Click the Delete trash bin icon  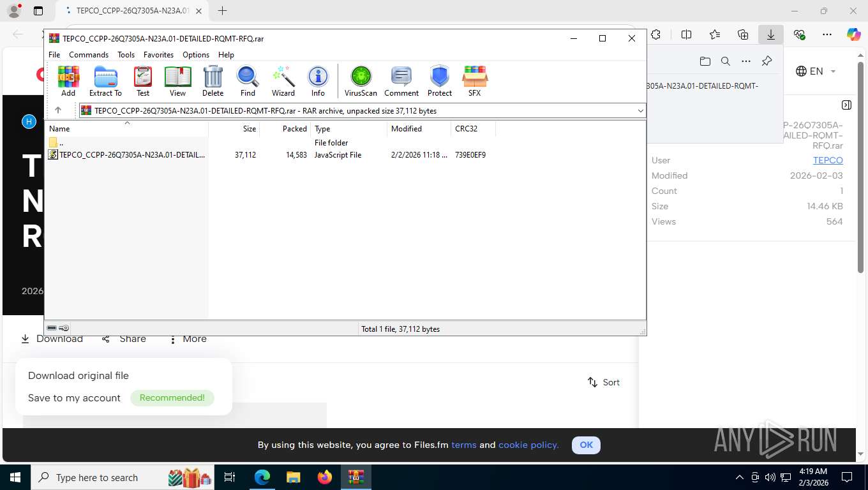point(213,81)
